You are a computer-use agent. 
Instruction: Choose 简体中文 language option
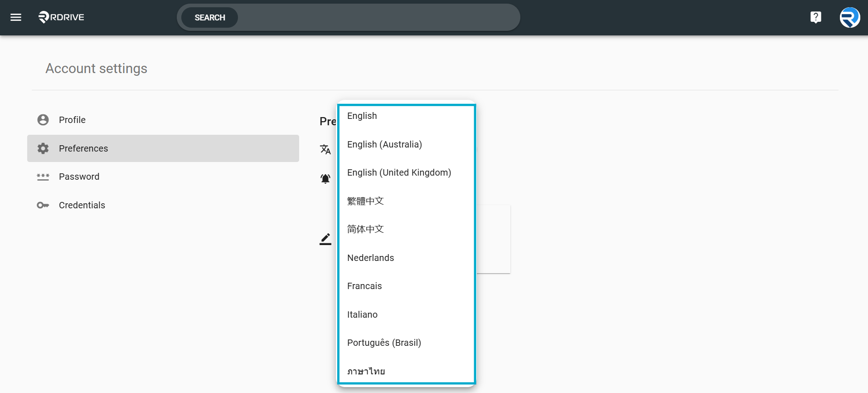(407, 229)
